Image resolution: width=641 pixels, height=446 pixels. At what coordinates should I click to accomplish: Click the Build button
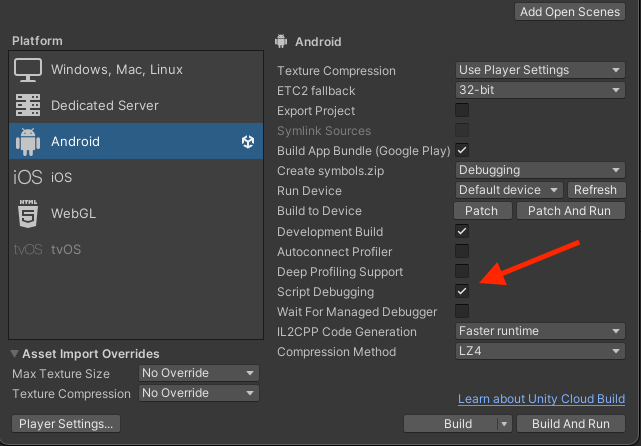click(451, 424)
